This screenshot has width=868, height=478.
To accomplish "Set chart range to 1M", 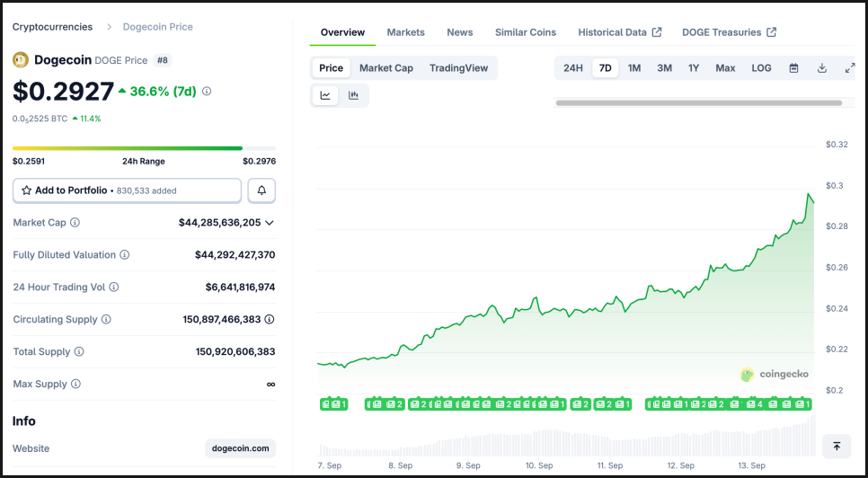I will [634, 68].
